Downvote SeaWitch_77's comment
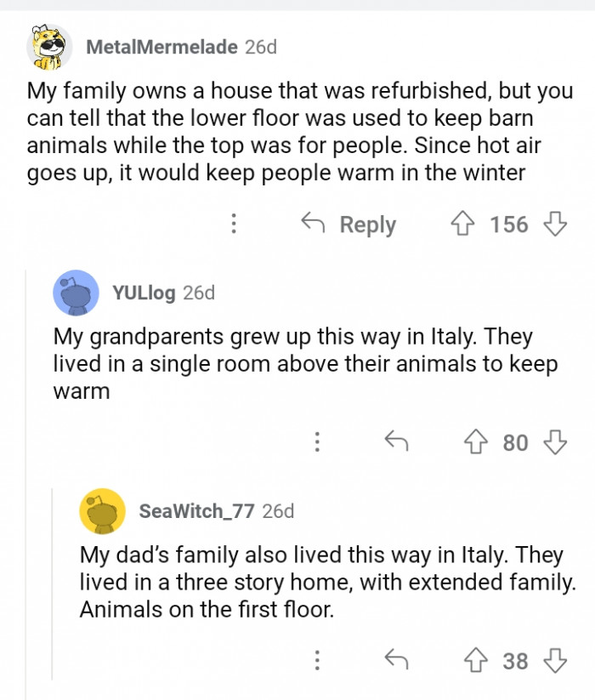This screenshot has height=700, width=595. [554, 661]
